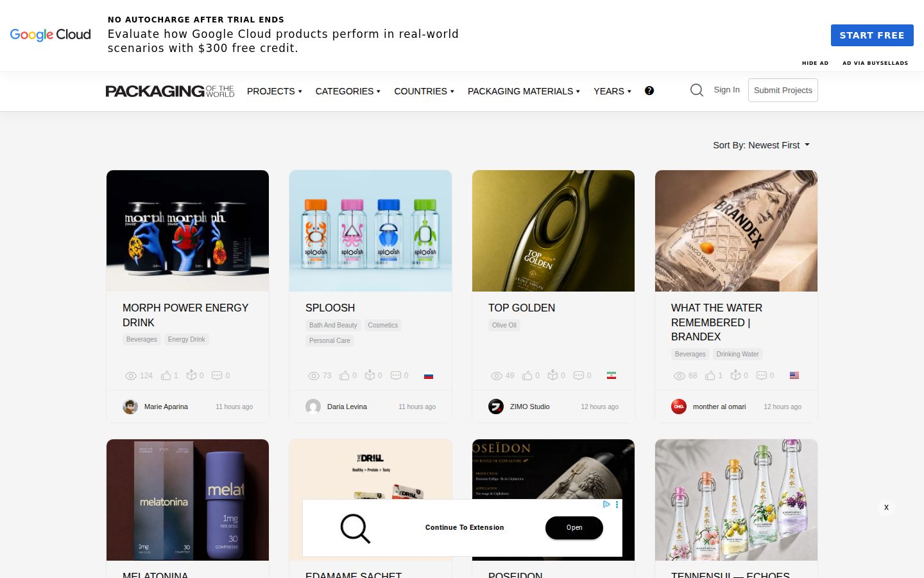Like the Brandex water project

[710, 375]
